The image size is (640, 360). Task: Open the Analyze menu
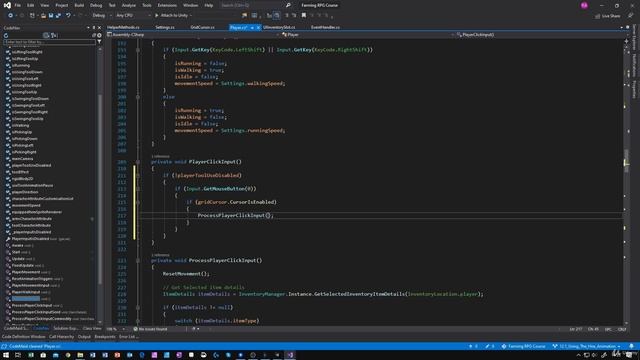129,5
